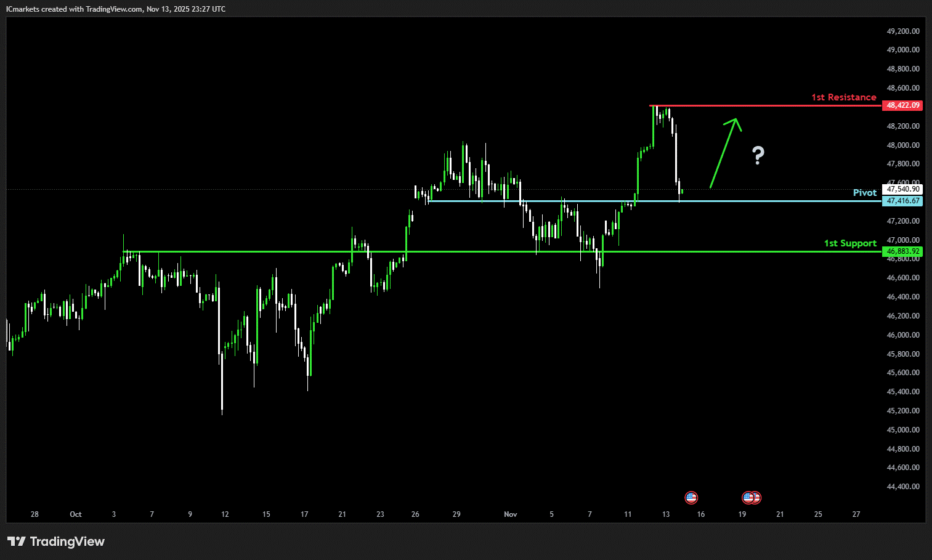
Task: Click the "Oct" label on time axis
Action: point(76,514)
